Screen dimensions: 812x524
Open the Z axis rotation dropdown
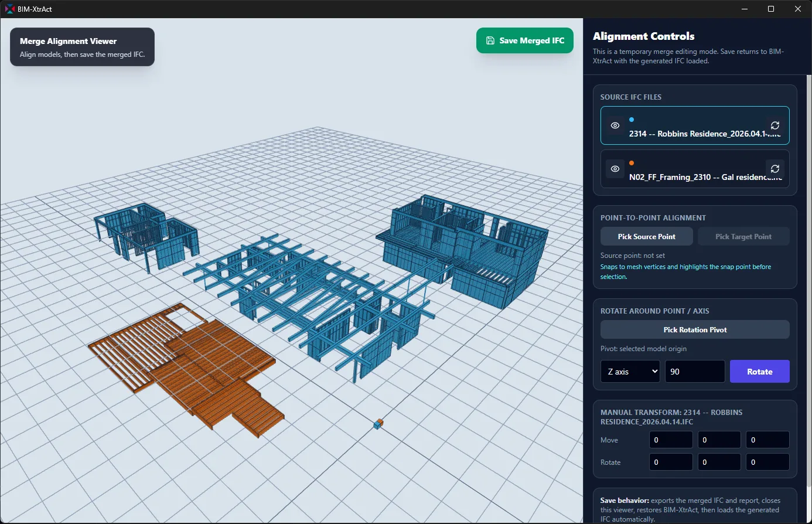coord(630,372)
